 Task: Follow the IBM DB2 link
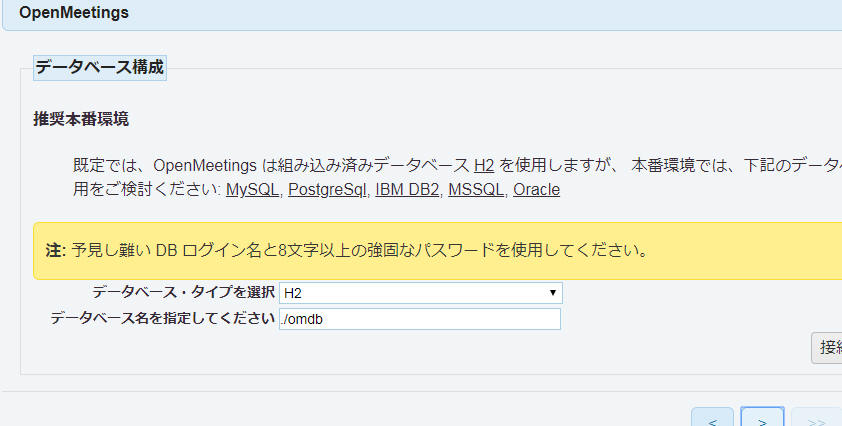(x=407, y=189)
